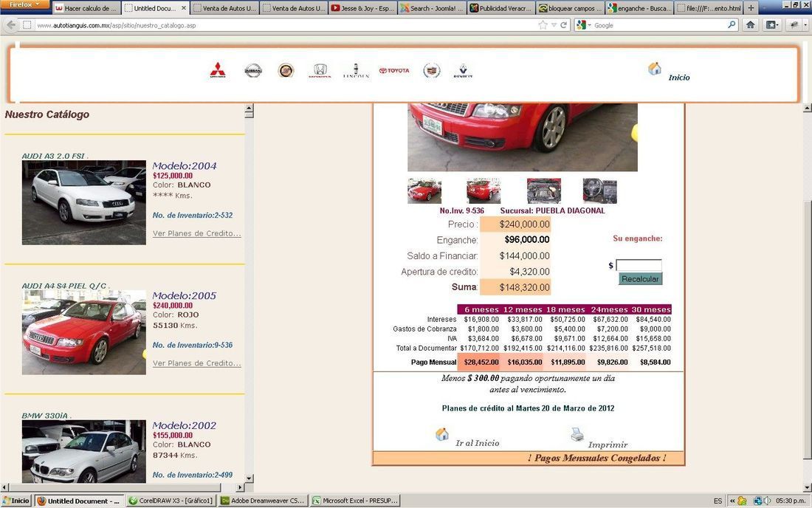Select the Toyota brand logo
The width and height of the screenshot is (812, 508).
(x=394, y=70)
